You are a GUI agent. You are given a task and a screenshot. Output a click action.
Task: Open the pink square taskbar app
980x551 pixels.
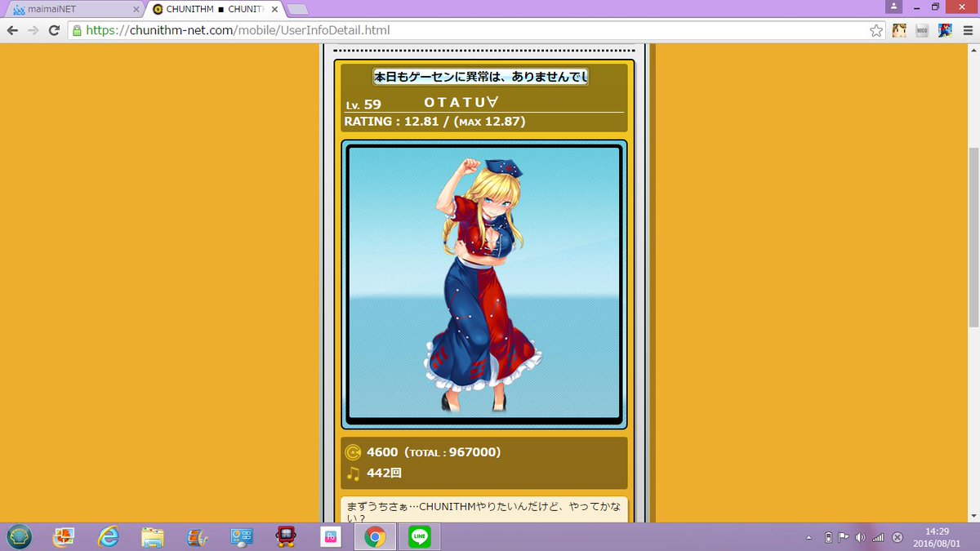[331, 536]
